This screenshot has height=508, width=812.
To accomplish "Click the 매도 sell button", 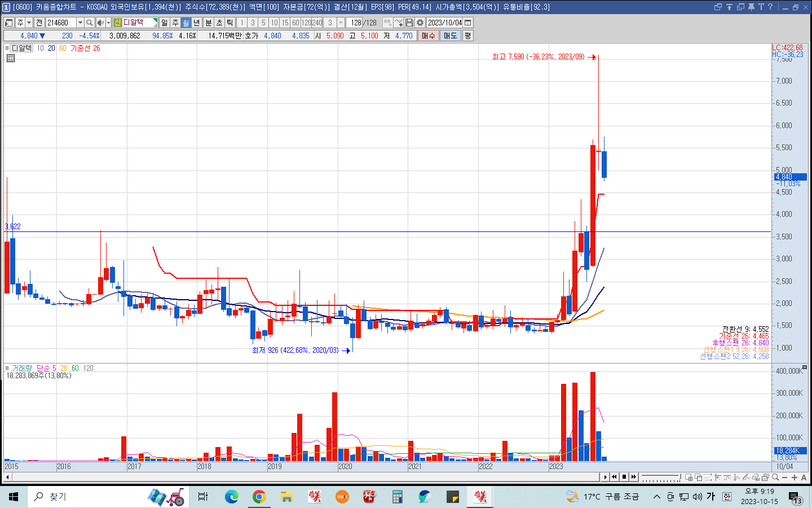I will [x=451, y=36].
